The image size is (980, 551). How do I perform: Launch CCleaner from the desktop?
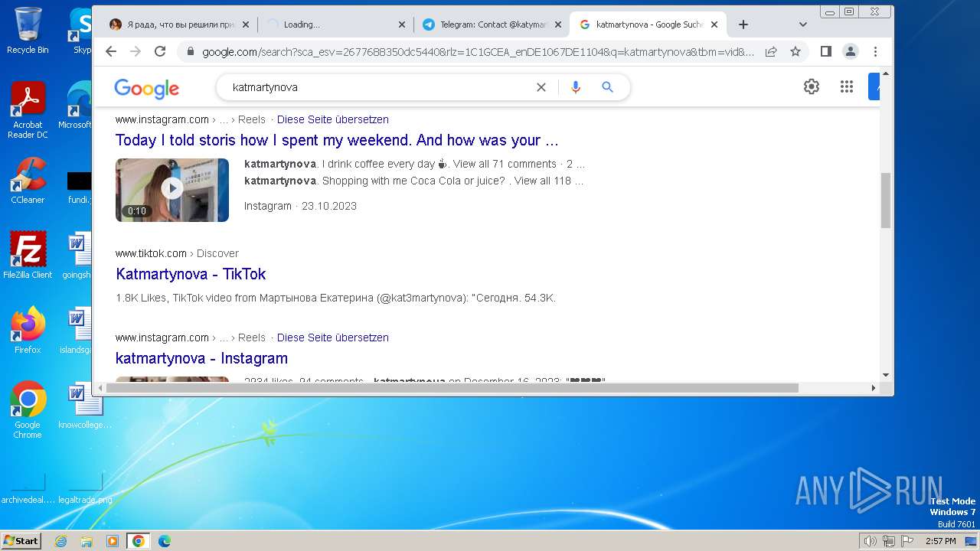pyautogui.click(x=28, y=181)
